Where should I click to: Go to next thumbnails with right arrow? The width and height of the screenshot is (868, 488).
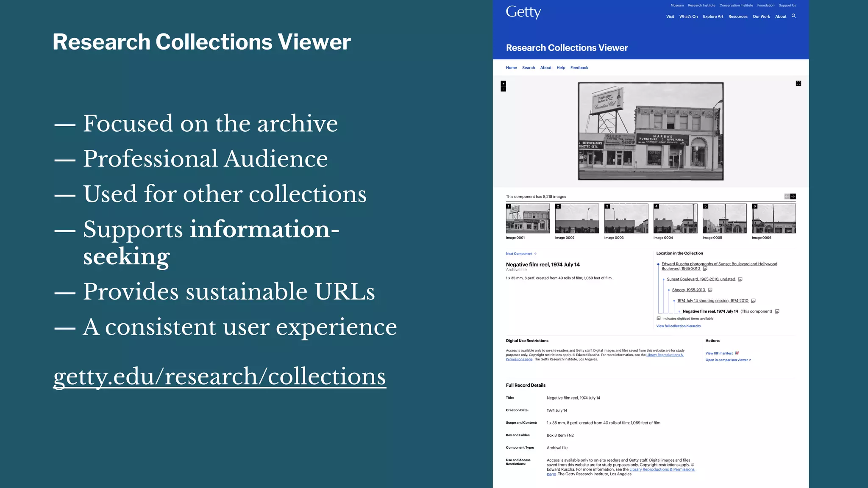[793, 197]
